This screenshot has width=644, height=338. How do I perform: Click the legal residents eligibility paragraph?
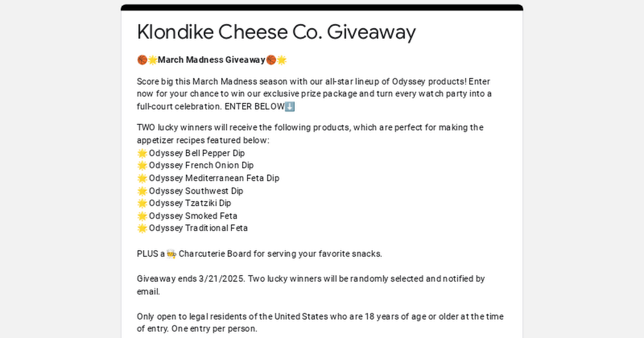click(320, 322)
